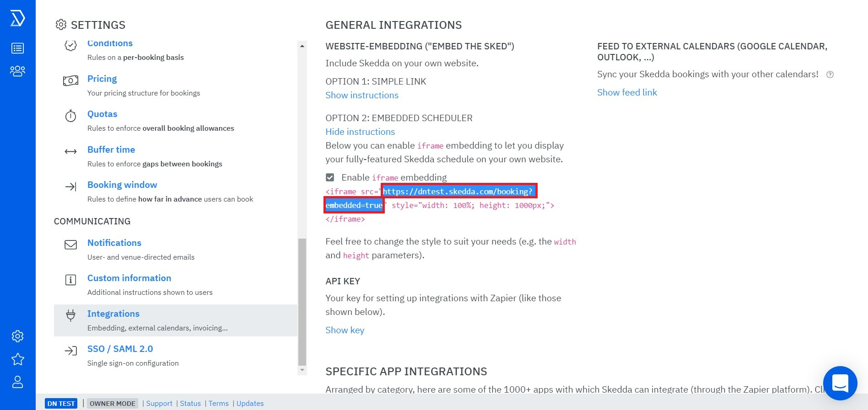Click the closing </iframe> code text

(345, 219)
